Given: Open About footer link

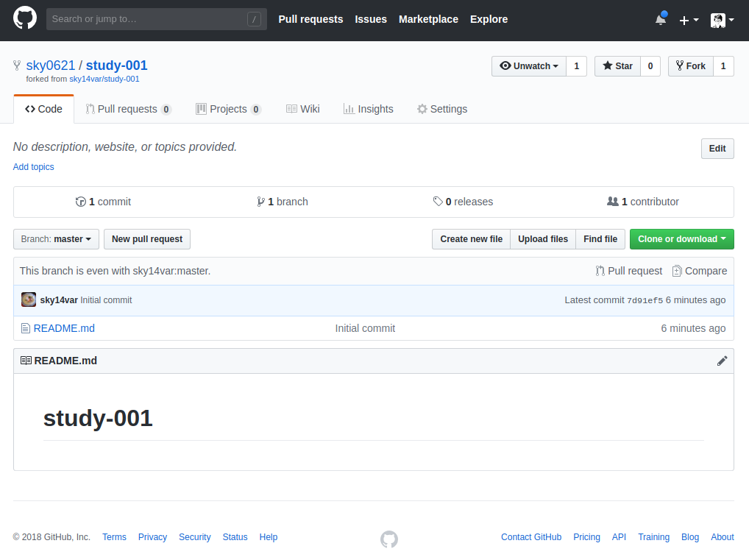Looking at the screenshot, I should (x=723, y=537).
